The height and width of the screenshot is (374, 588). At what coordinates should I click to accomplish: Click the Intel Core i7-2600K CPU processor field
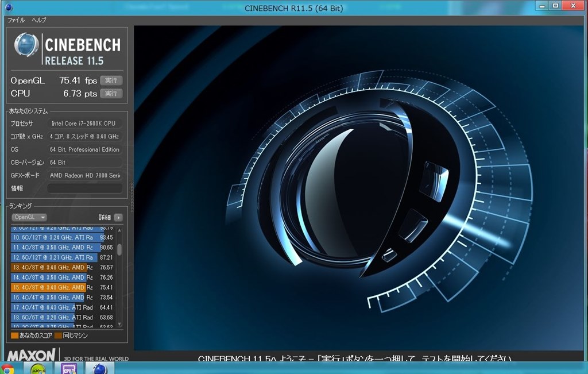click(x=85, y=124)
